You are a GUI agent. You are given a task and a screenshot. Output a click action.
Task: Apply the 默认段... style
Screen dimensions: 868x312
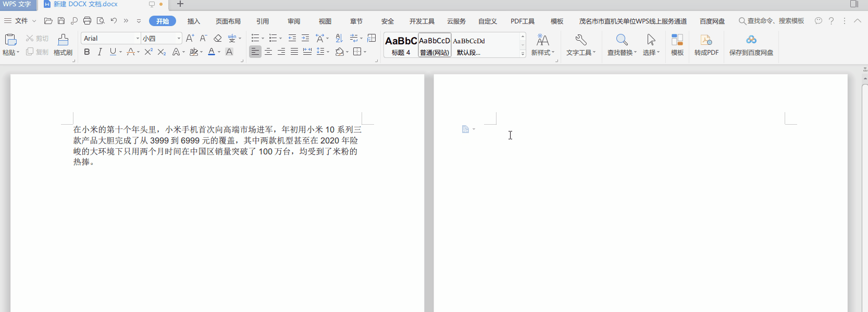click(469, 45)
